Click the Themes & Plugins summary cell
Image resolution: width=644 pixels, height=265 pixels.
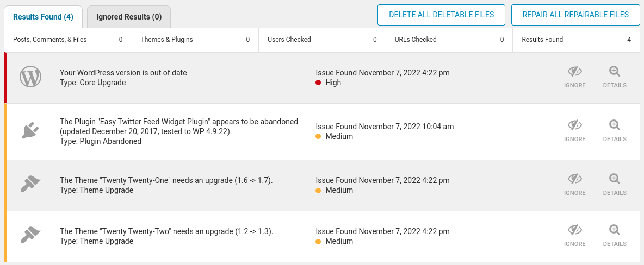click(195, 40)
